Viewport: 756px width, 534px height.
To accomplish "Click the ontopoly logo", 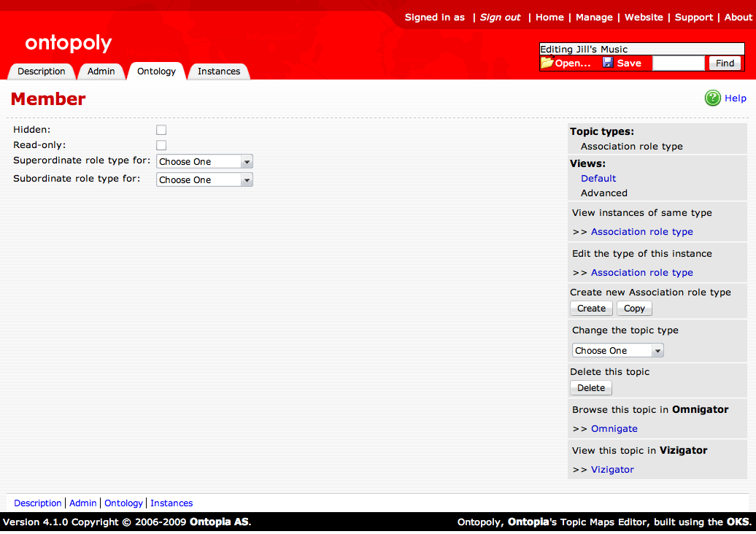I will pyautogui.click(x=68, y=44).
